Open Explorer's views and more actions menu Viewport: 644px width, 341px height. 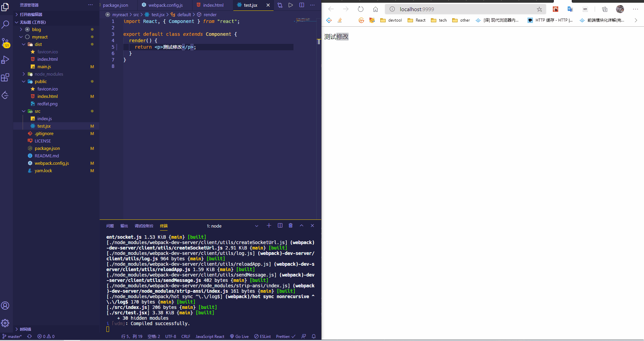point(91,5)
